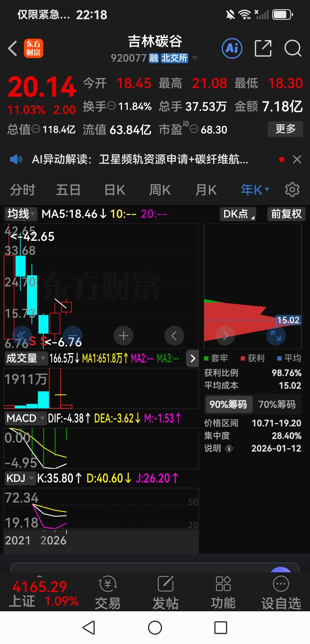Tap the Android recent apps button

click(221, 628)
